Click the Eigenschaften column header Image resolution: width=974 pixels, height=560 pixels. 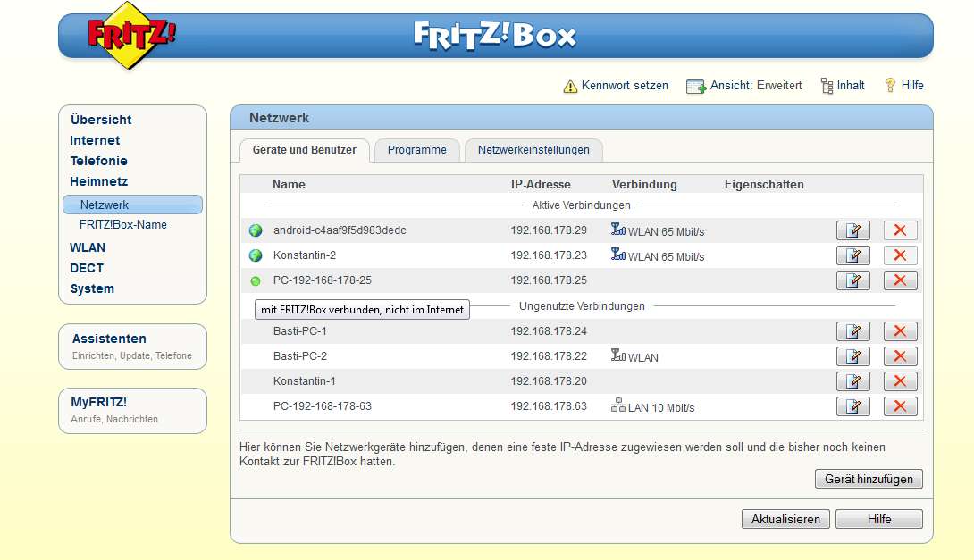pyautogui.click(x=764, y=184)
